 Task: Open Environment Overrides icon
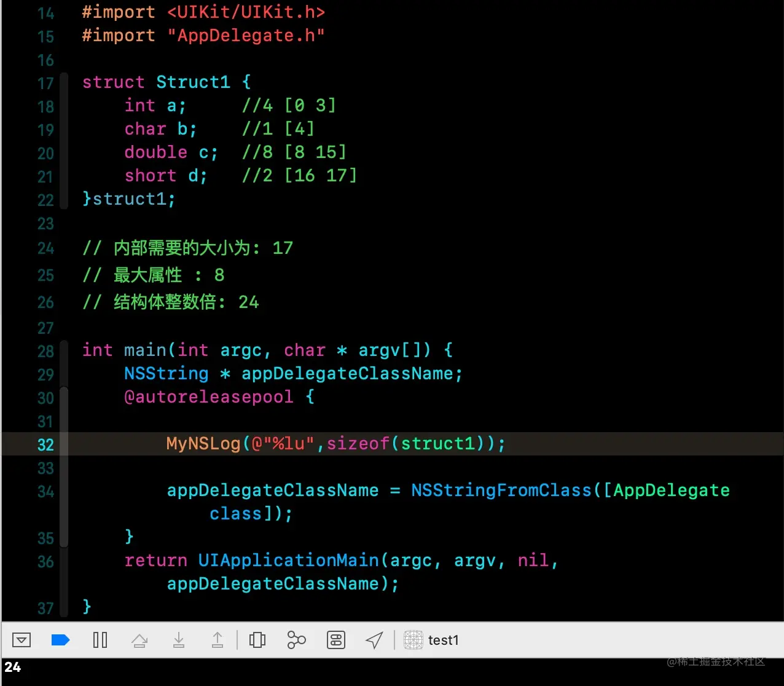336,640
